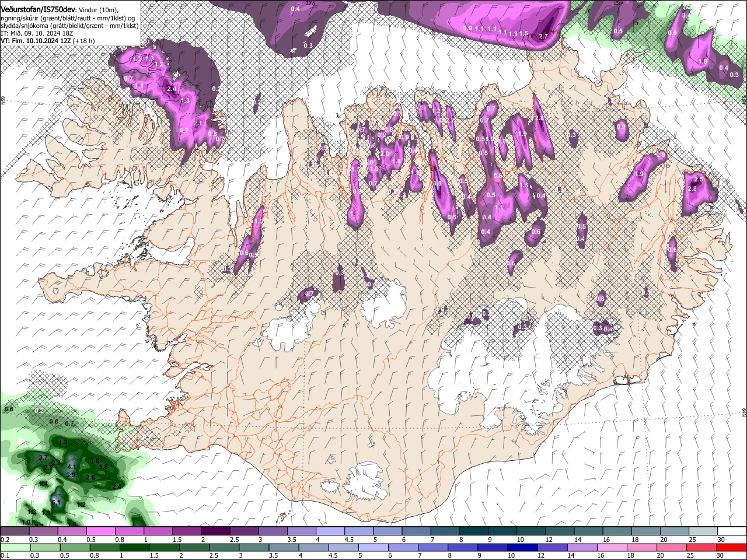The height and width of the screenshot is (560, 747).
Task: Click the bottom-row bright red rain swatch starting at 30
Action: tap(731, 547)
